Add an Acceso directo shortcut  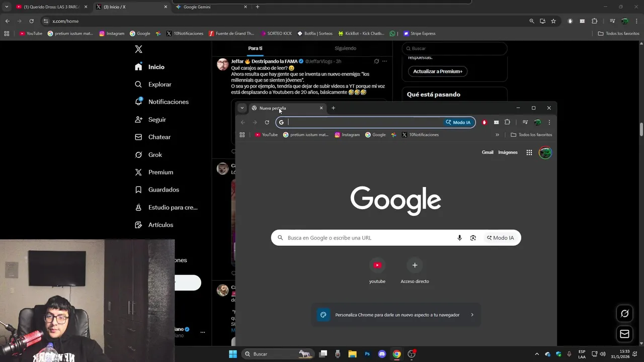415,270
